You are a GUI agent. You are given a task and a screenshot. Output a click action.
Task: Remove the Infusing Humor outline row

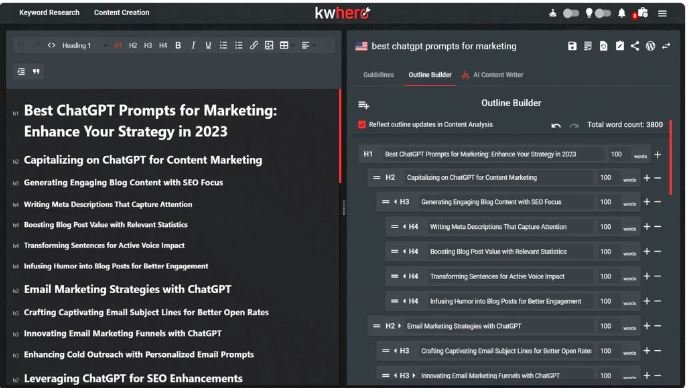657,301
